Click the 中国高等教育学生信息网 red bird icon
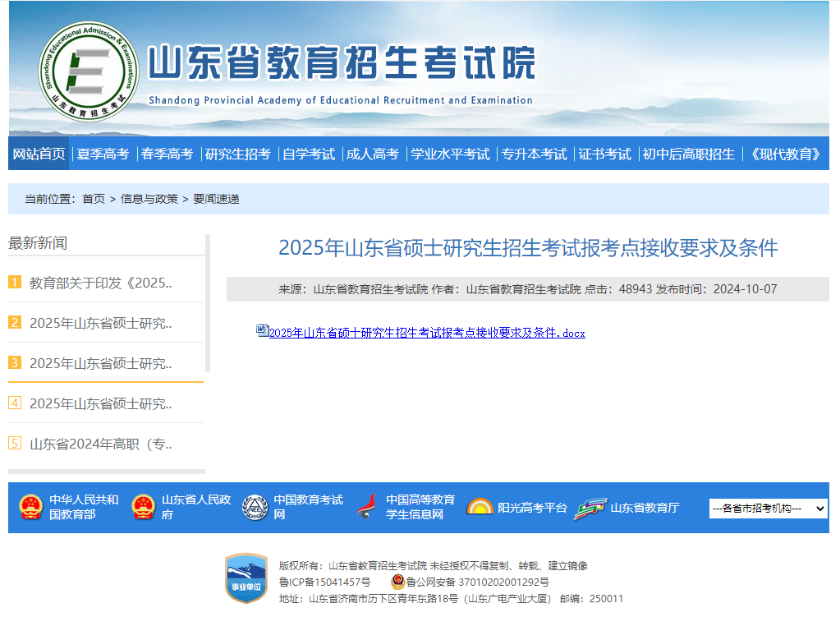The height and width of the screenshot is (617, 840). (367, 507)
